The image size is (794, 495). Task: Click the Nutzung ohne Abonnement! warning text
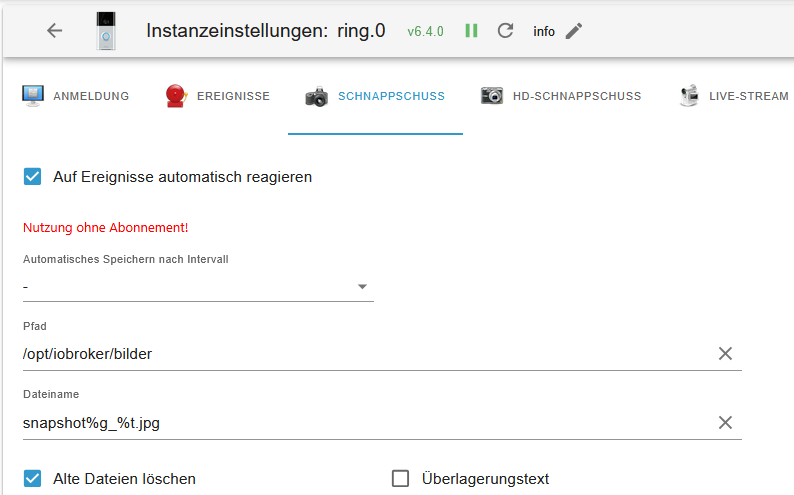click(105, 228)
